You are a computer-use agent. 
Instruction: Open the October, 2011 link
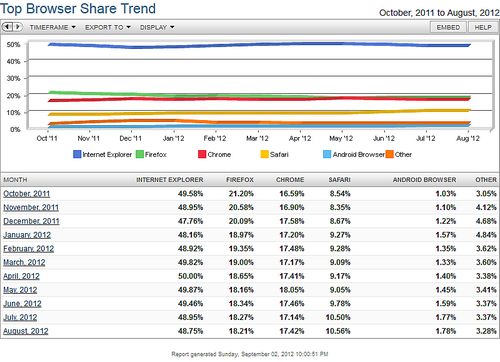pyautogui.click(x=27, y=194)
